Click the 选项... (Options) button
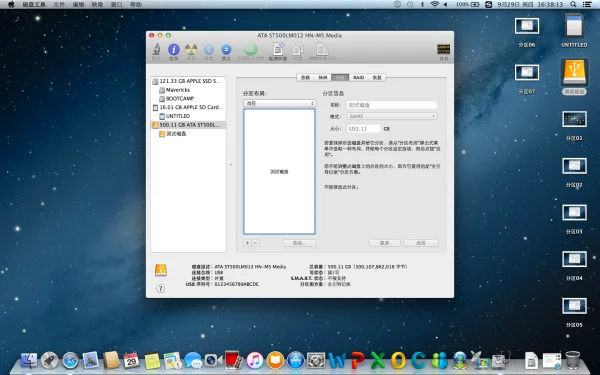Screen dimensions: 600x375 [300, 243]
